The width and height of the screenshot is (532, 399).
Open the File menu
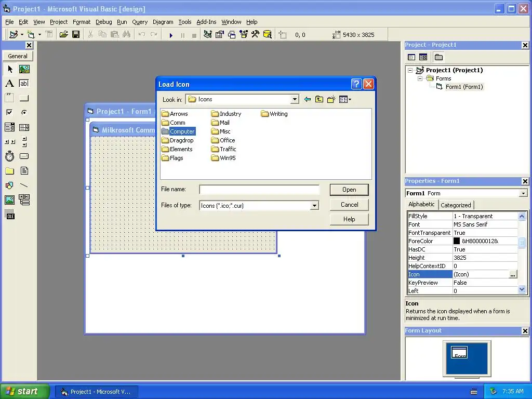click(9, 22)
